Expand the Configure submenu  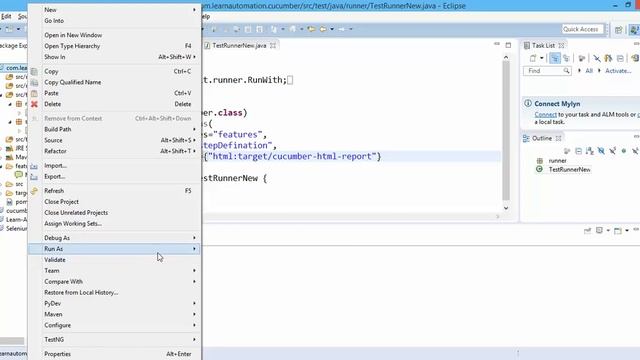coord(114,325)
